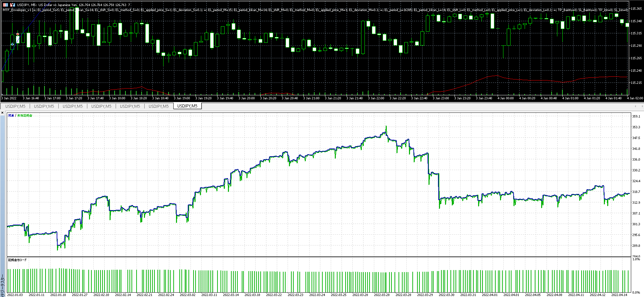The width and height of the screenshot is (644, 297).
Task: Click the 318.7 equity scale value
Action: click(636, 192)
